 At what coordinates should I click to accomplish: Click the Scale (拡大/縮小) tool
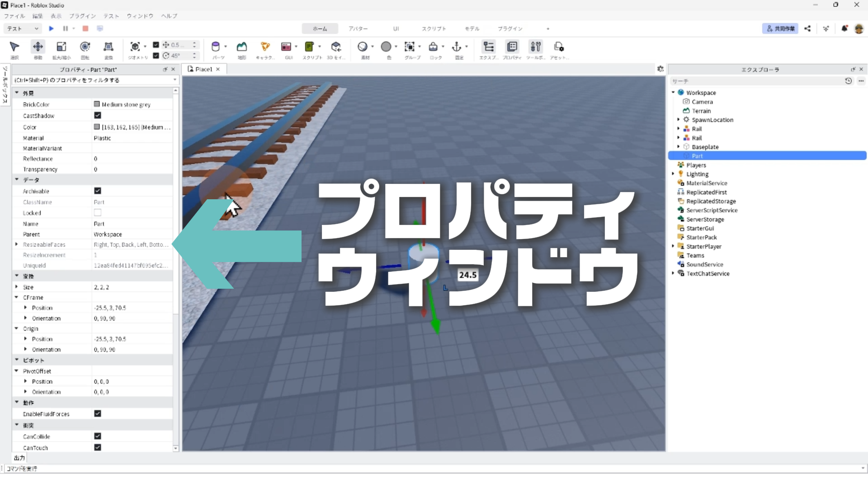tap(61, 47)
